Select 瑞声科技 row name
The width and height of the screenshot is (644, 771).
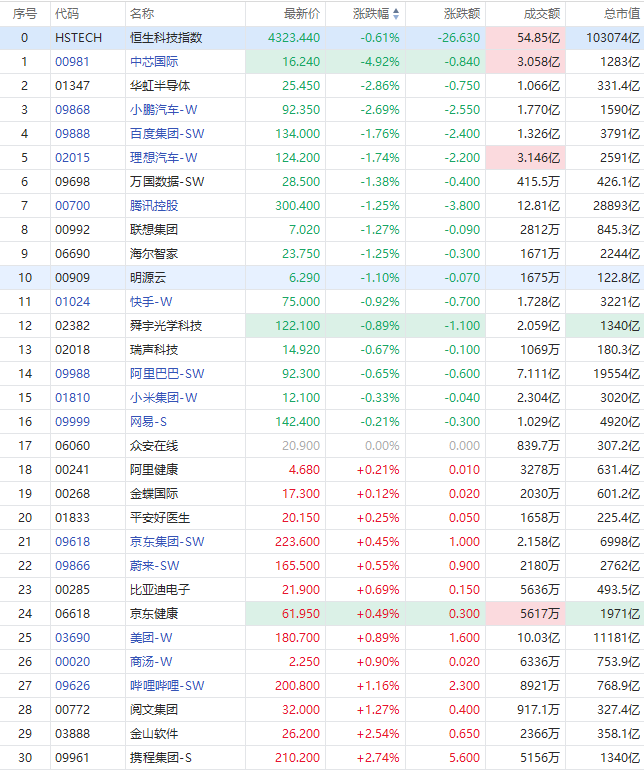(154, 350)
